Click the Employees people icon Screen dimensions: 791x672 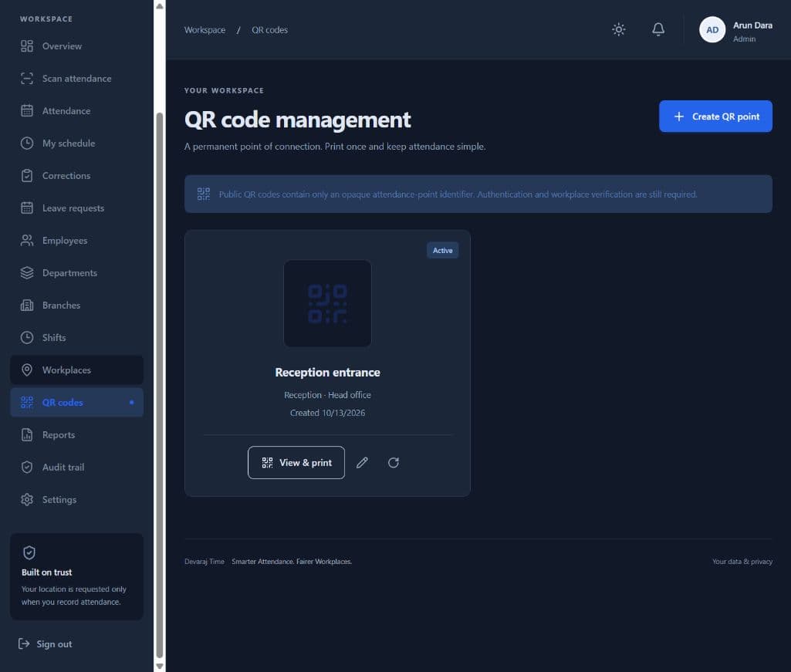click(27, 240)
